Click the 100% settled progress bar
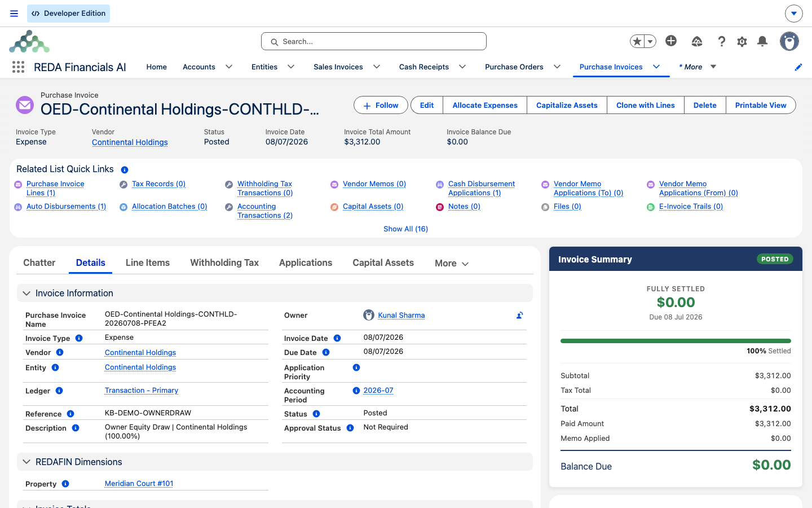 point(676,341)
